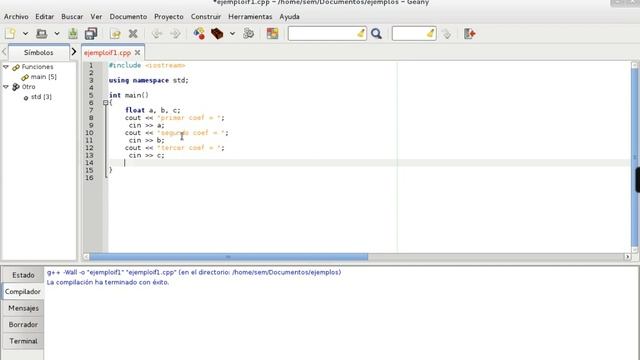Toggle code fold marker at line 6
The width and height of the screenshot is (640, 360).
105,102
